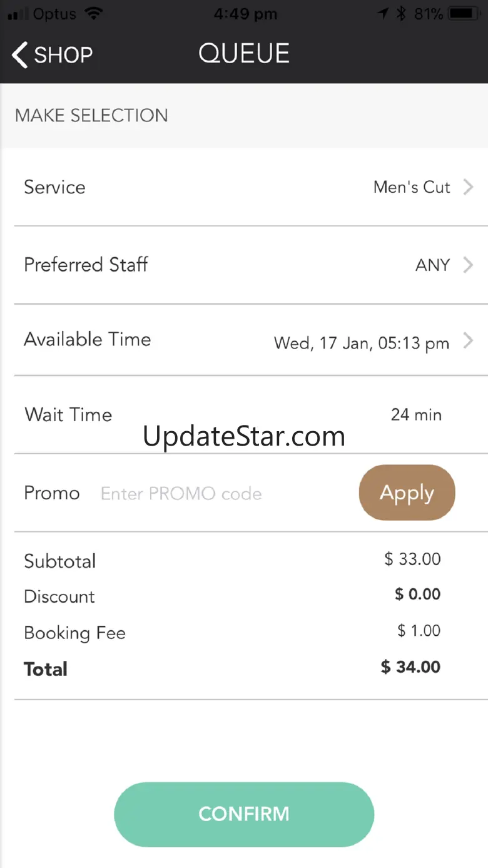This screenshot has width=488, height=868.
Task: Change Preferred Staff from ANY
Action: click(432, 265)
